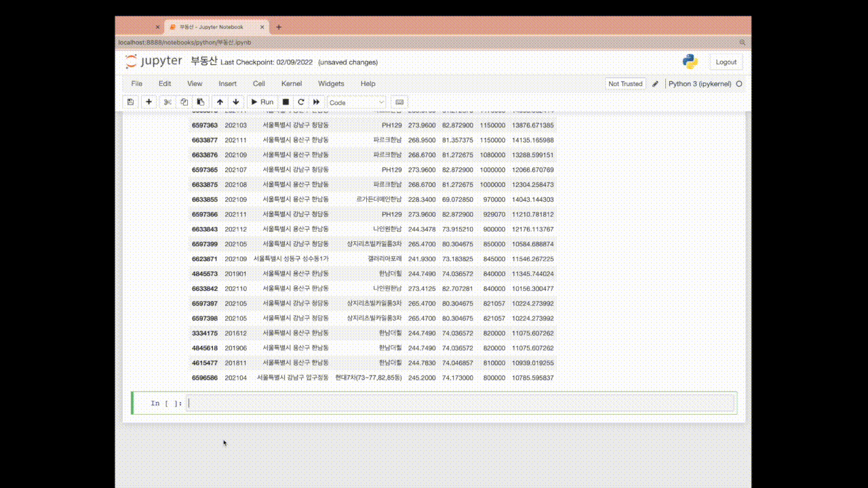
Task: Select row index 6623871
Action: pos(205,259)
